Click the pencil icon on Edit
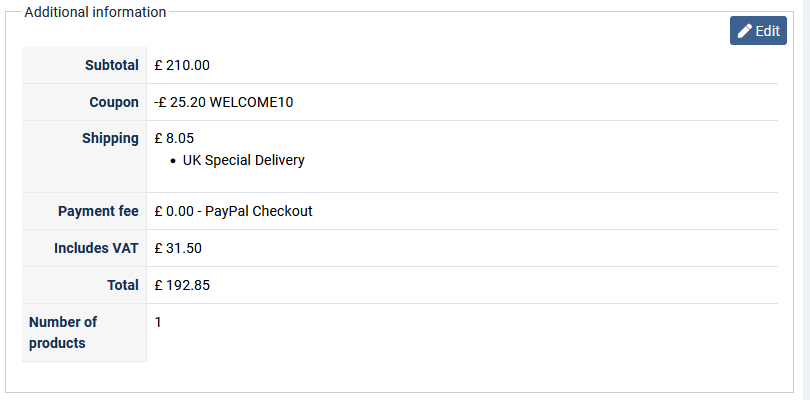 coord(745,31)
